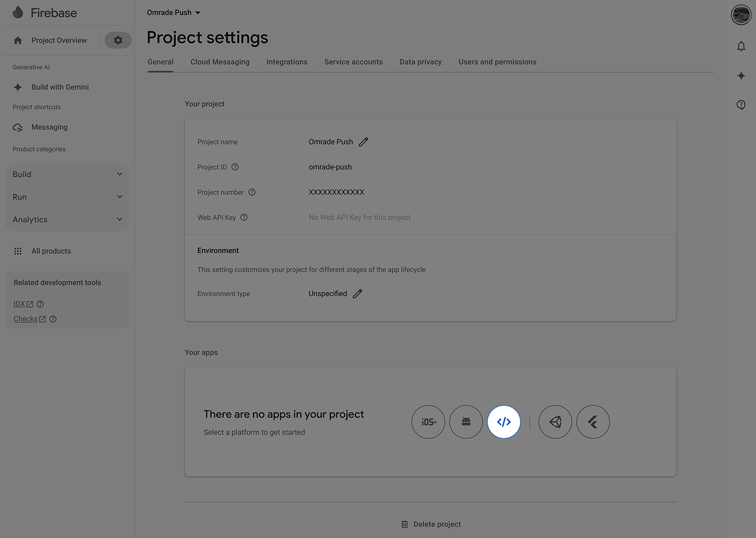The image size is (756, 538).
Task: Select the Android platform icon
Action: pos(466,422)
